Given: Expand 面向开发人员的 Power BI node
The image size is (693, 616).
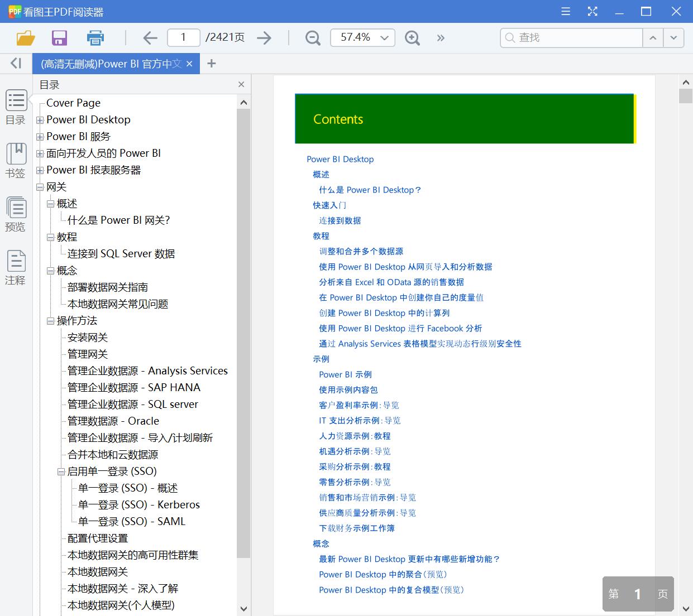Looking at the screenshot, I should click(x=40, y=153).
